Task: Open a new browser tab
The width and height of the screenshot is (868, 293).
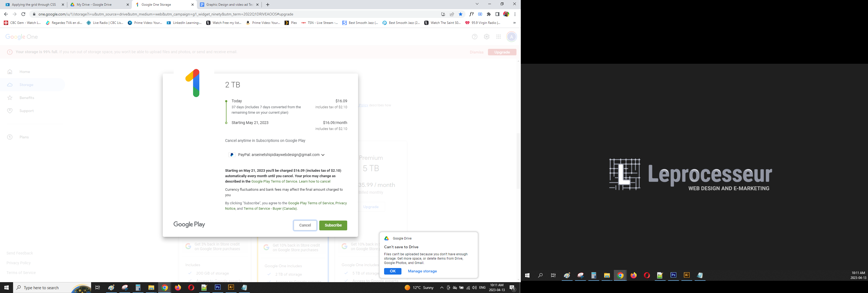Action: [x=267, y=5]
